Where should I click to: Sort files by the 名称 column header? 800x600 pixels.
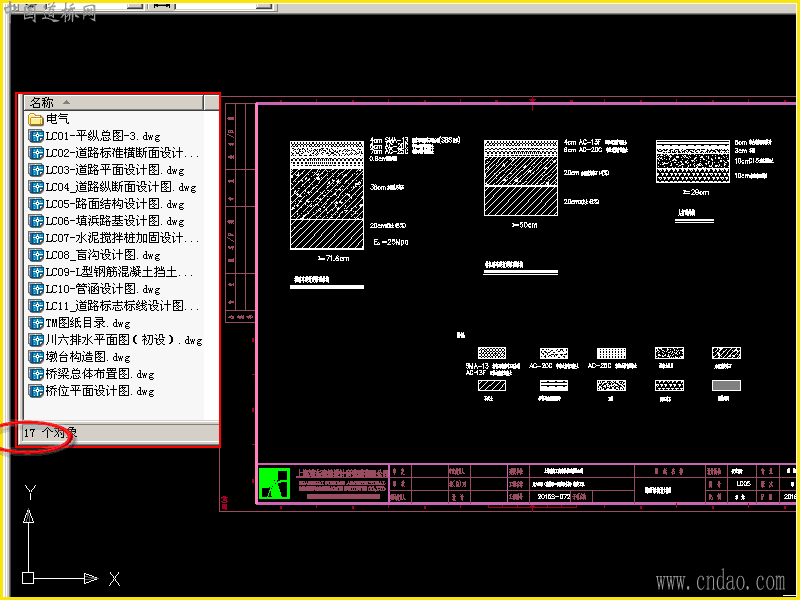pyautogui.click(x=42, y=102)
